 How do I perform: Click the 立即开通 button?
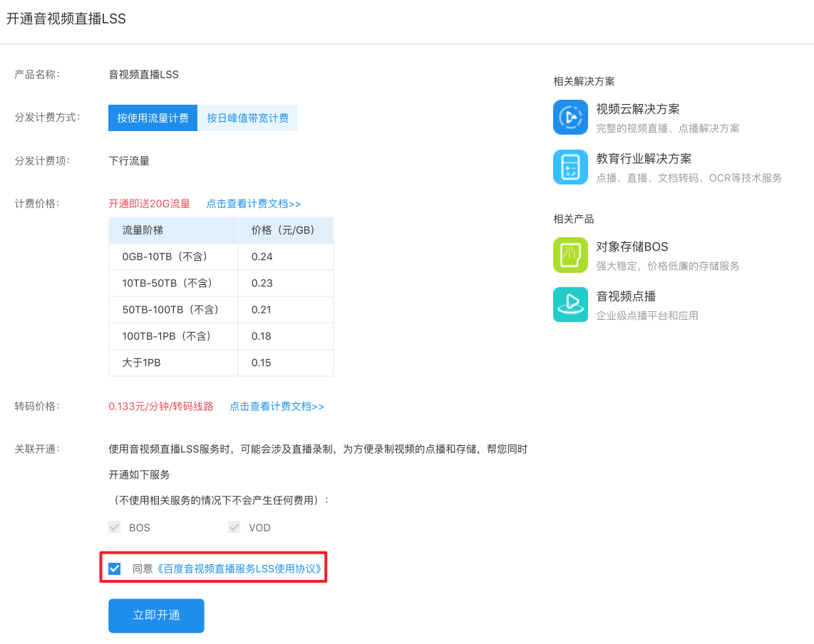[x=156, y=616]
